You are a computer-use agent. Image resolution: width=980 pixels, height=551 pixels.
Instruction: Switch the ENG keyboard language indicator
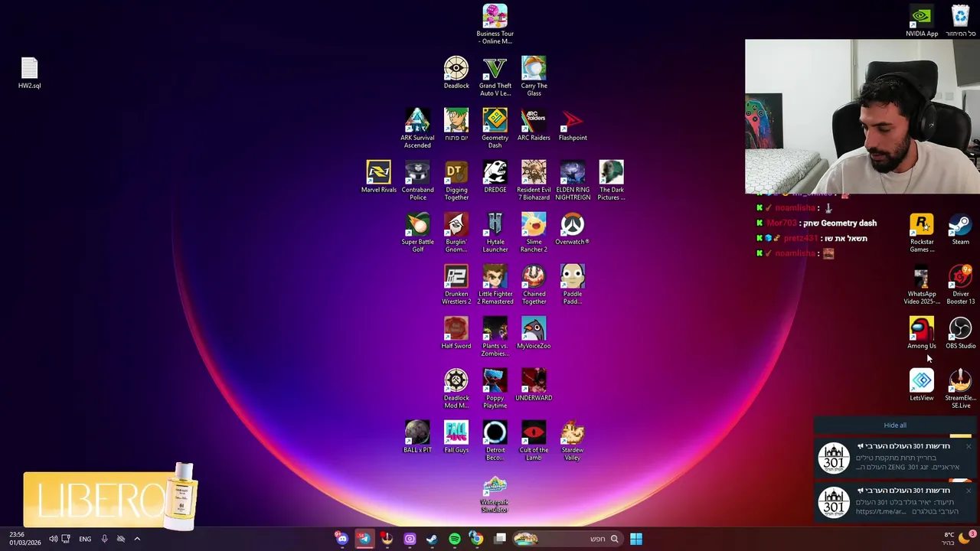pos(85,539)
